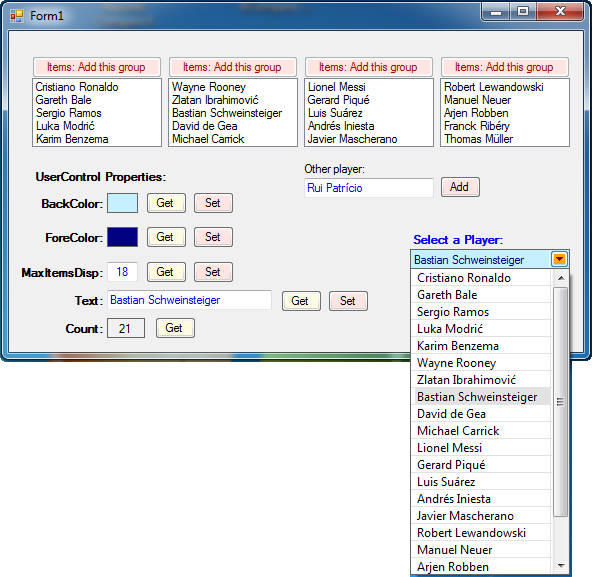Click scrollbar down arrow in player list
Screen dimensions: 592x577
[561, 566]
